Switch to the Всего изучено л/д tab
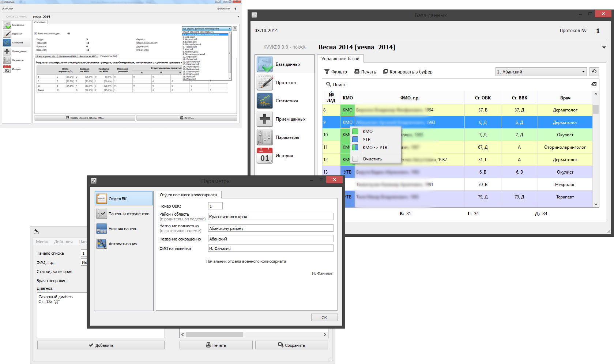Viewport: 614px width, 364px height. tap(46, 56)
